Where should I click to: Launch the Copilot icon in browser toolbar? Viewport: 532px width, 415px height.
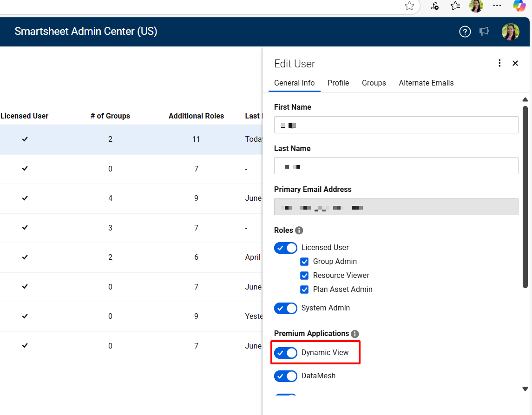(519, 6)
